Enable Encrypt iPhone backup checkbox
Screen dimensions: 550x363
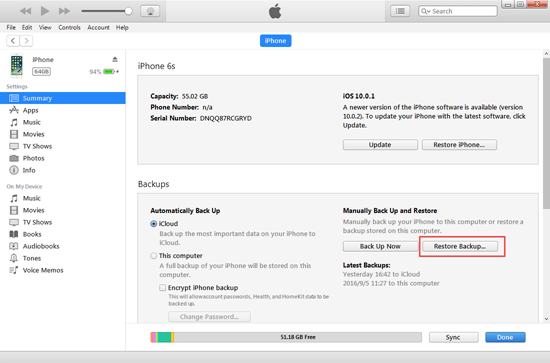click(162, 288)
